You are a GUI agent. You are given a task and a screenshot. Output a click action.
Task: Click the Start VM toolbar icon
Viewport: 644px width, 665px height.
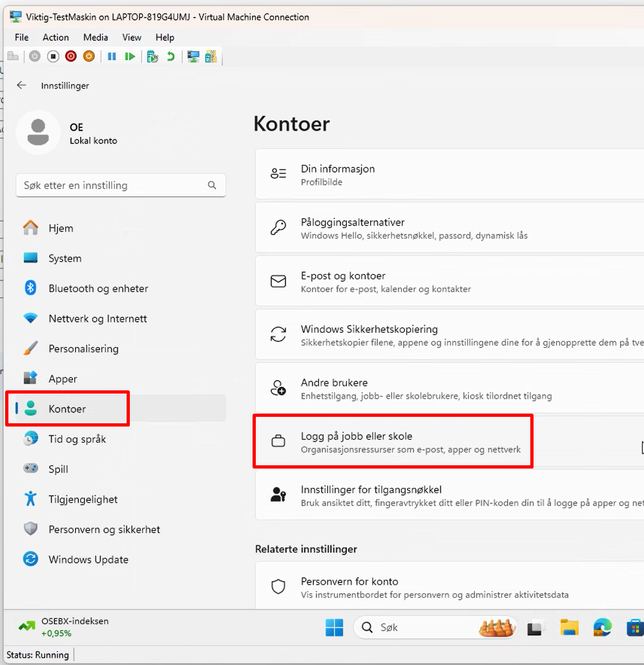point(35,56)
